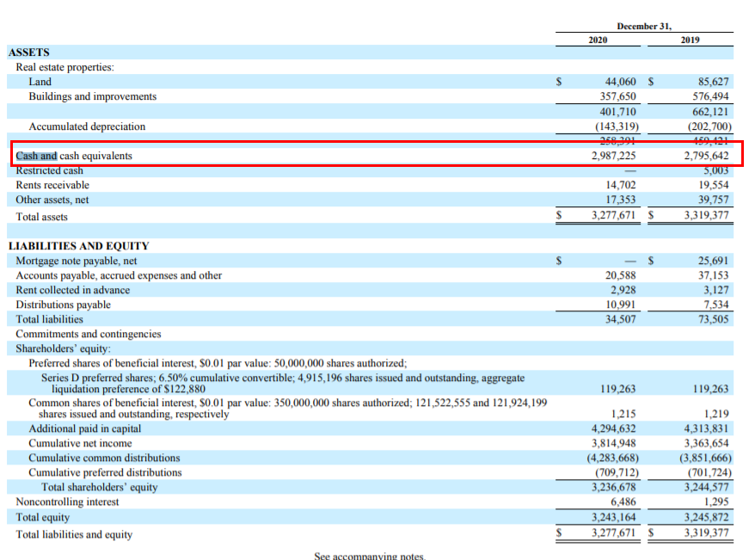
Task: Select rent collected value 3,127
Action: [715, 290]
